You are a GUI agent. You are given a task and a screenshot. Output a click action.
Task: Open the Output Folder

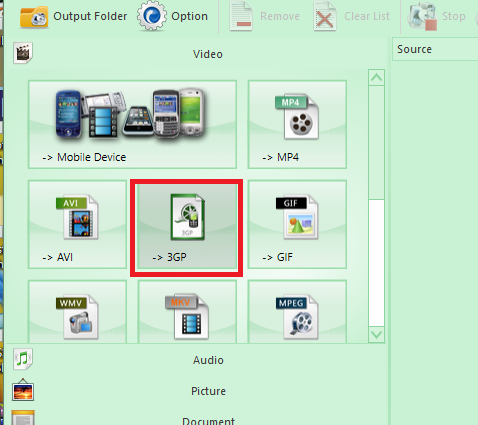click(x=73, y=16)
